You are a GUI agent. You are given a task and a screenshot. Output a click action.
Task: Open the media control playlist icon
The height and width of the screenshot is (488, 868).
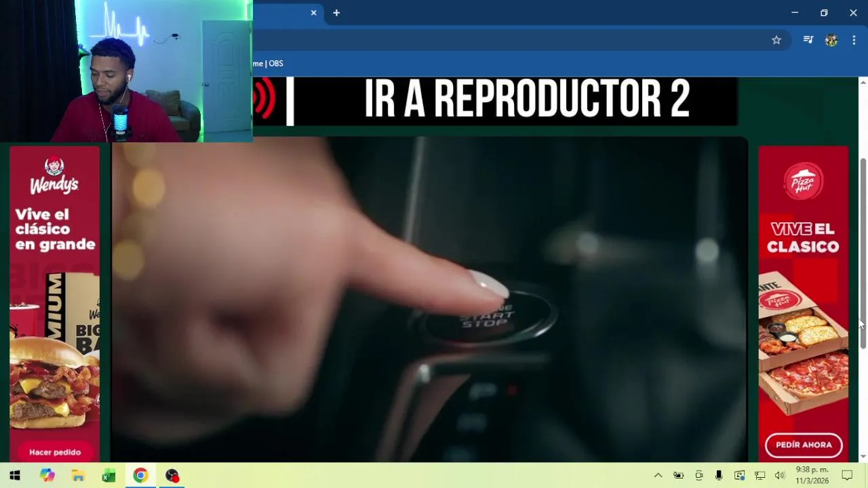tap(808, 41)
